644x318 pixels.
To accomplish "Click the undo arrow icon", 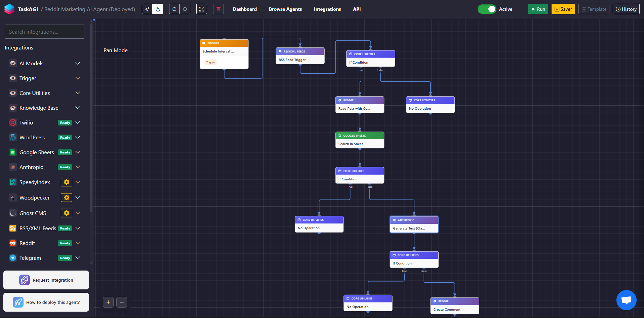I will pos(174,9).
